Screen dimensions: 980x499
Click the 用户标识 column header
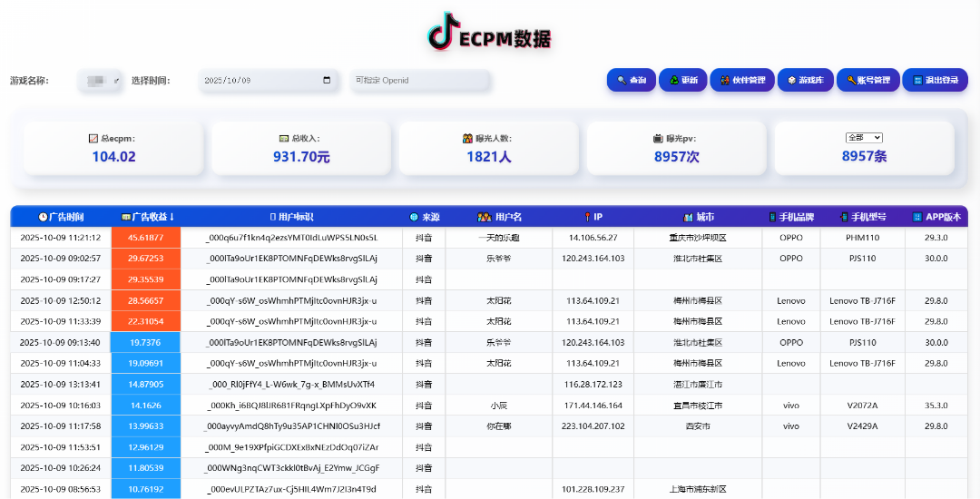tap(291, 217)
